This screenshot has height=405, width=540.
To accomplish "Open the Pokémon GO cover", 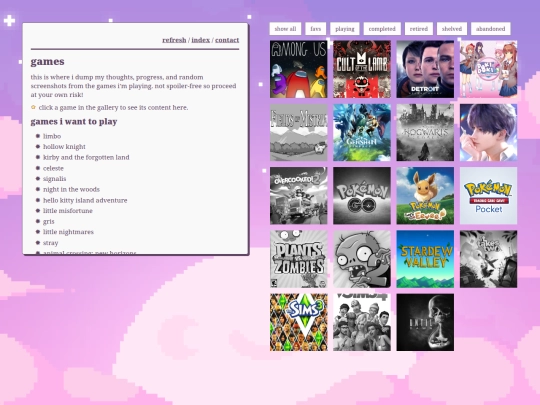I will (x=362, y=196).
